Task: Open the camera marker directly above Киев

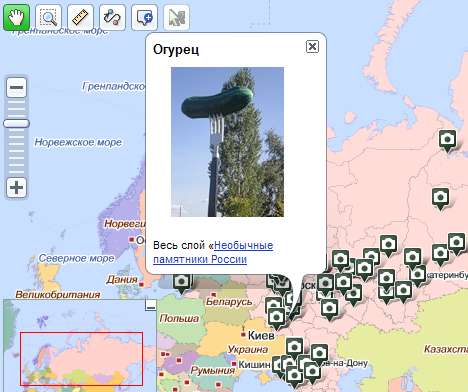Action: [x=276, y=318]
